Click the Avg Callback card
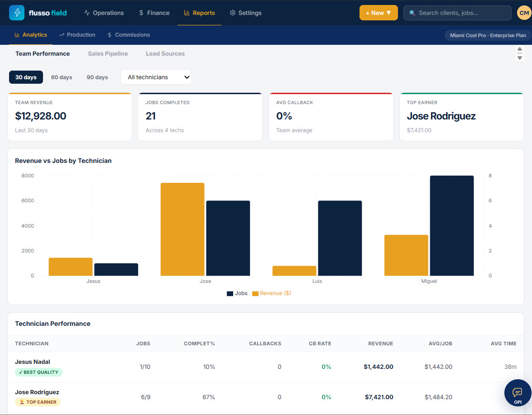The width and height of the screenshot is (532, 415). (331, 117)
